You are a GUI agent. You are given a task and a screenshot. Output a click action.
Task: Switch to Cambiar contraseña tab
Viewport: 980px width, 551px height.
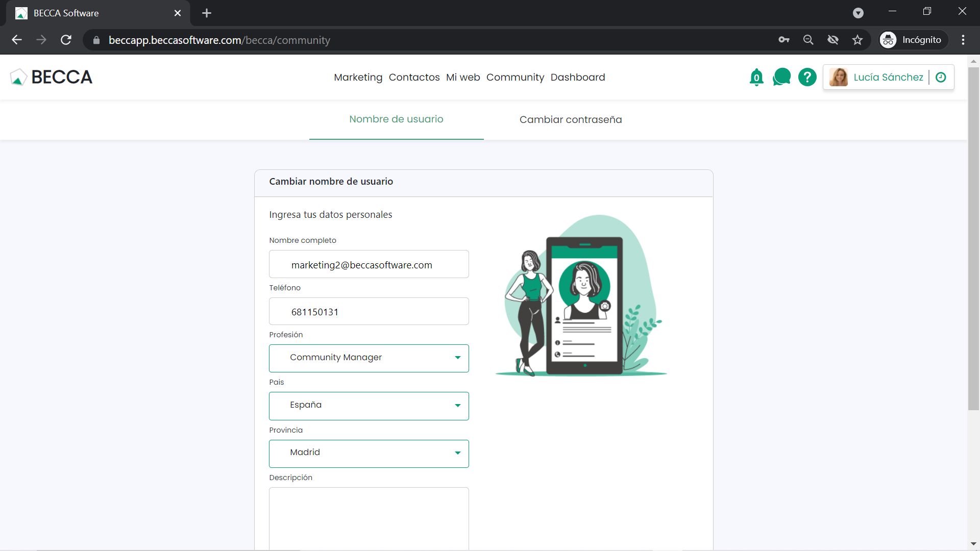tap(570, 119)
